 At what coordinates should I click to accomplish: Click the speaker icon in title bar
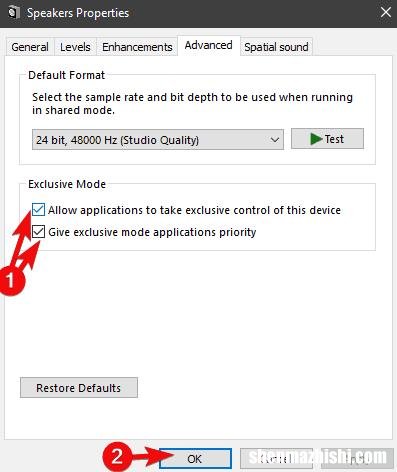[13, 13]
